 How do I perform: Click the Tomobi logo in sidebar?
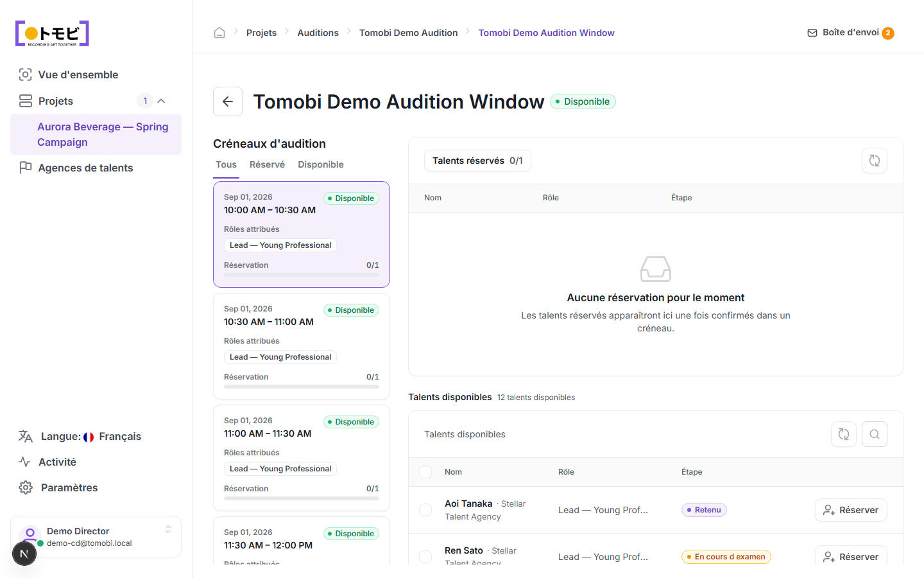click(52, 33)
